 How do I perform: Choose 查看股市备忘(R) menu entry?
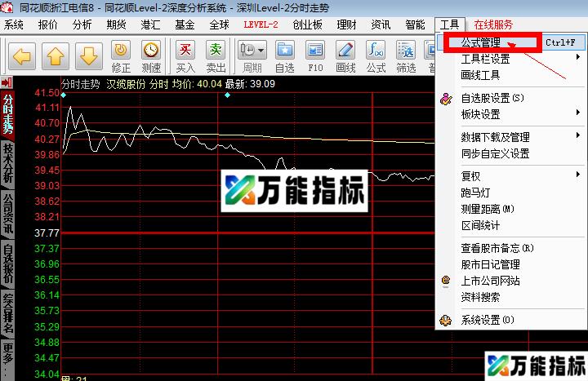point(510,248)
